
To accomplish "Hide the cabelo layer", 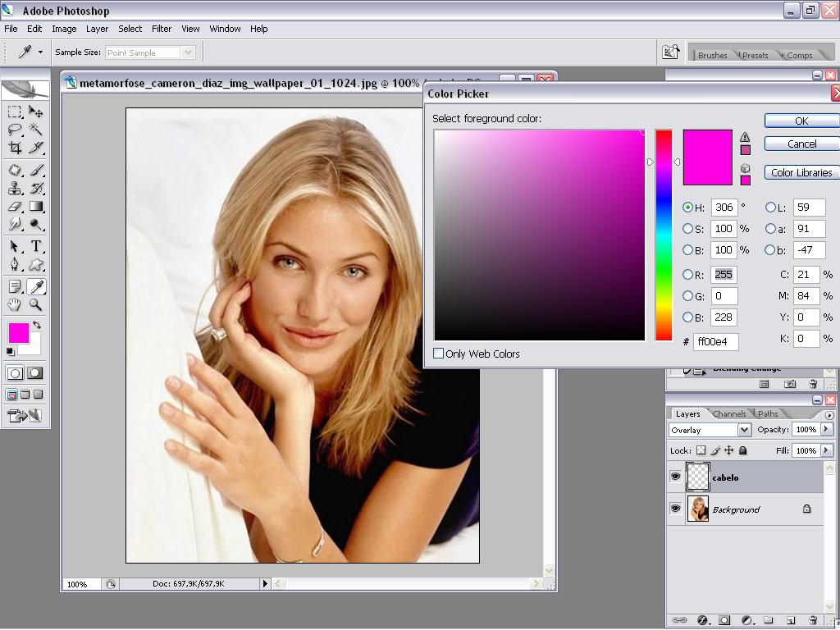I will (676, 477).
